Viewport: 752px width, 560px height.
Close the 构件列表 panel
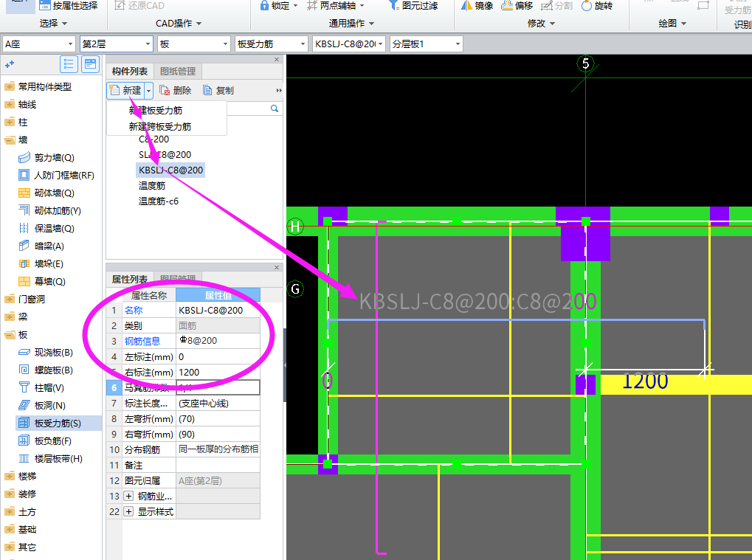[277, 60]
